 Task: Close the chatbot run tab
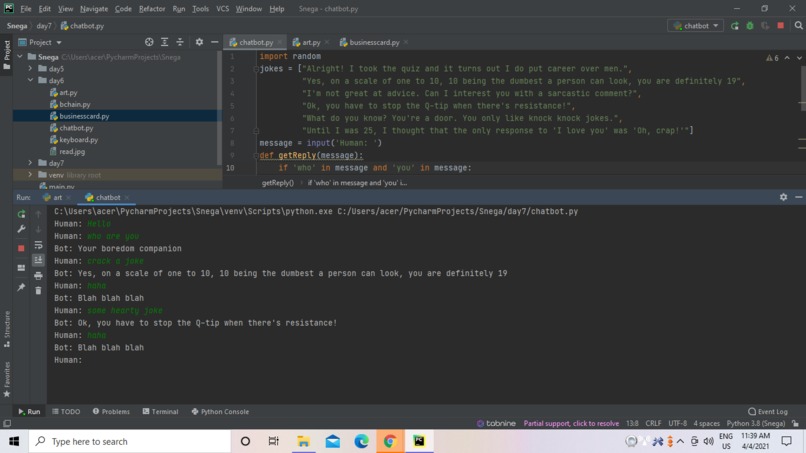pyautogui.click(x=127, y=197)
